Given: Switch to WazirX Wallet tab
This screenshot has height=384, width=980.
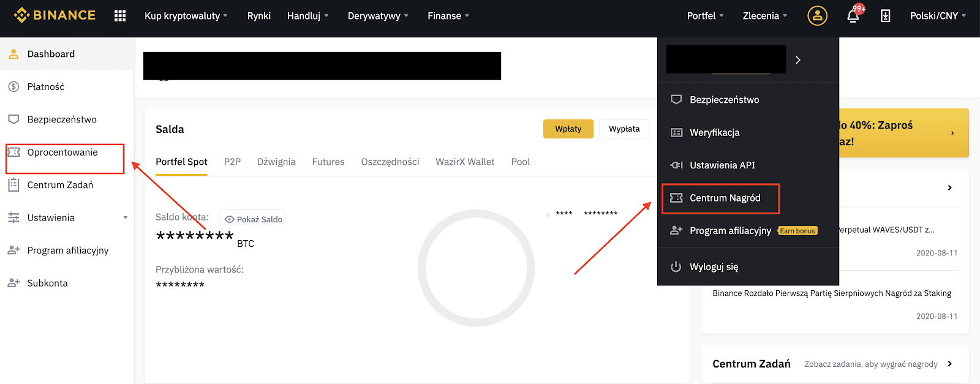Looking at the screenshot, I should click(x=465, y=162).
